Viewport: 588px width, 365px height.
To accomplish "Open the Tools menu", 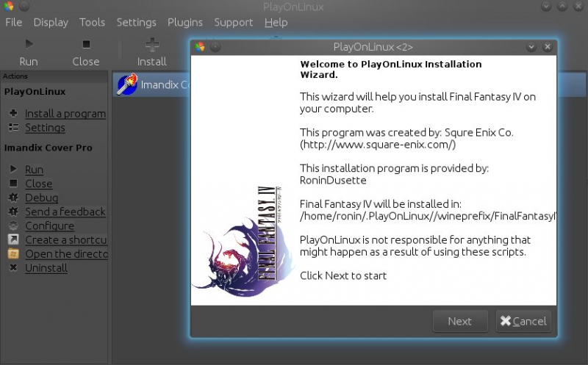I will [x=92, y=23].
